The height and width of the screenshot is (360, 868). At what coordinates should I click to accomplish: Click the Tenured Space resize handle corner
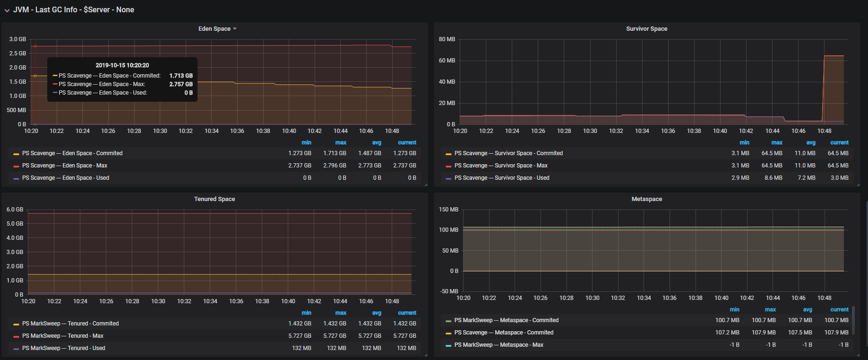pyautogui.click(x=426, y=355)
